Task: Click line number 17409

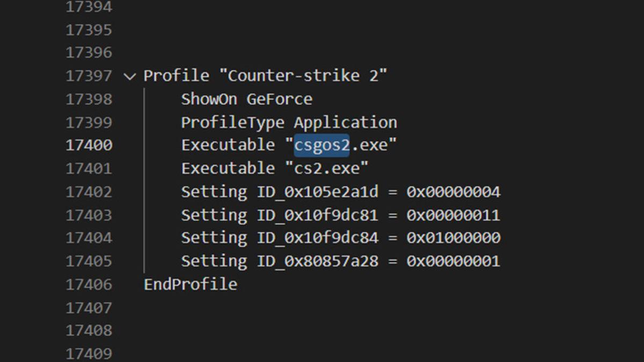Action: click(89, 353)
